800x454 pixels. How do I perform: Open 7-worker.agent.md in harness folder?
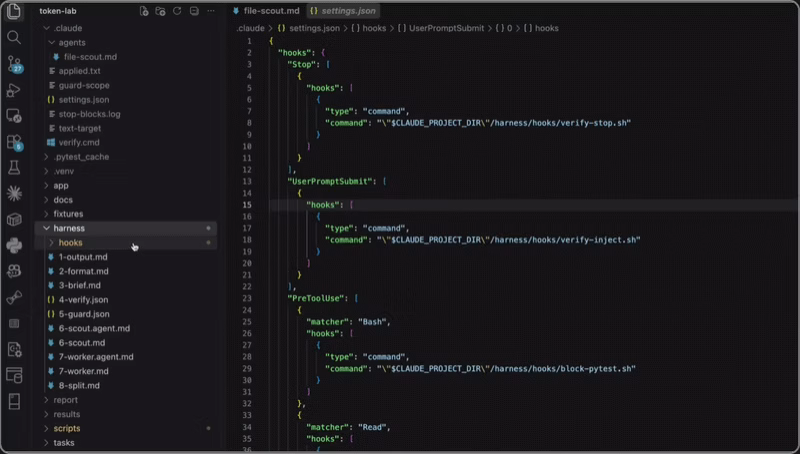pyautogui.click(x=96, y=357)
